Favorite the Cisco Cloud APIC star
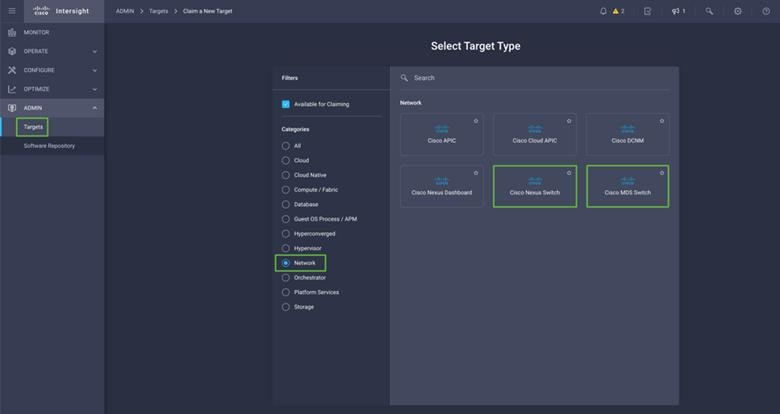This screenshot has height=414, width=780. (569, 121)
